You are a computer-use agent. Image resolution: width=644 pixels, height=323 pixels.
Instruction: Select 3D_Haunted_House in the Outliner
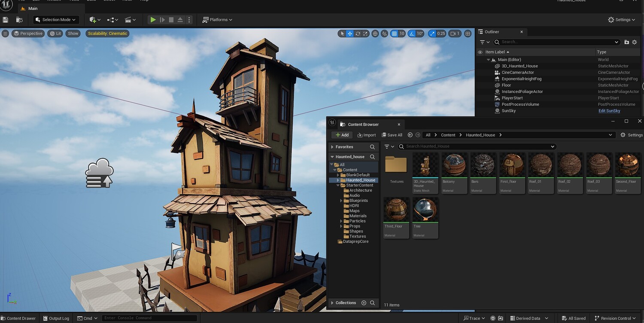point(519,66)
